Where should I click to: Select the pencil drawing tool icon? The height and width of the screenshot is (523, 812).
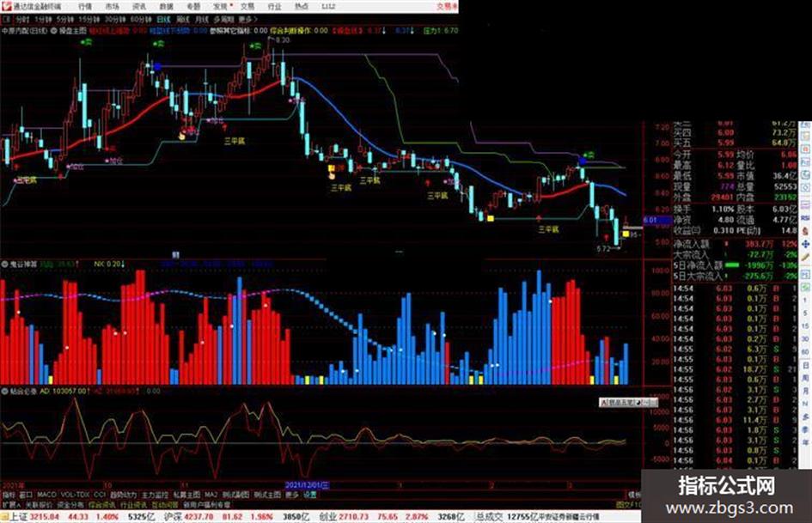point(805,256)
